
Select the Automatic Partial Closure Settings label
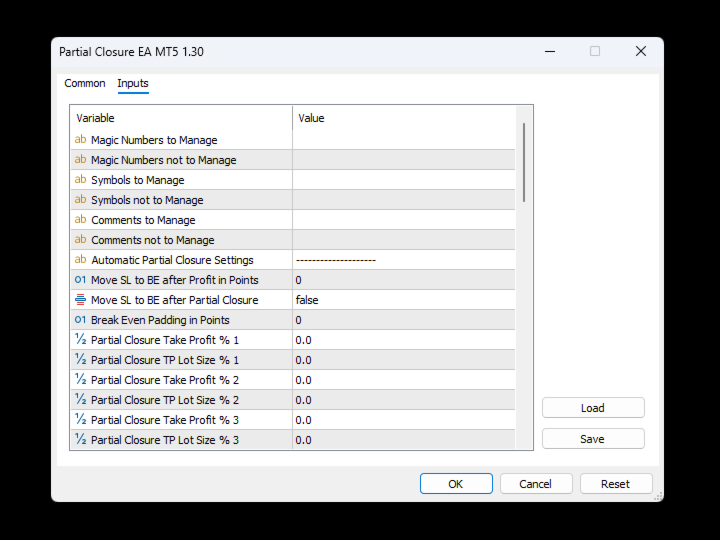point(172,260)
